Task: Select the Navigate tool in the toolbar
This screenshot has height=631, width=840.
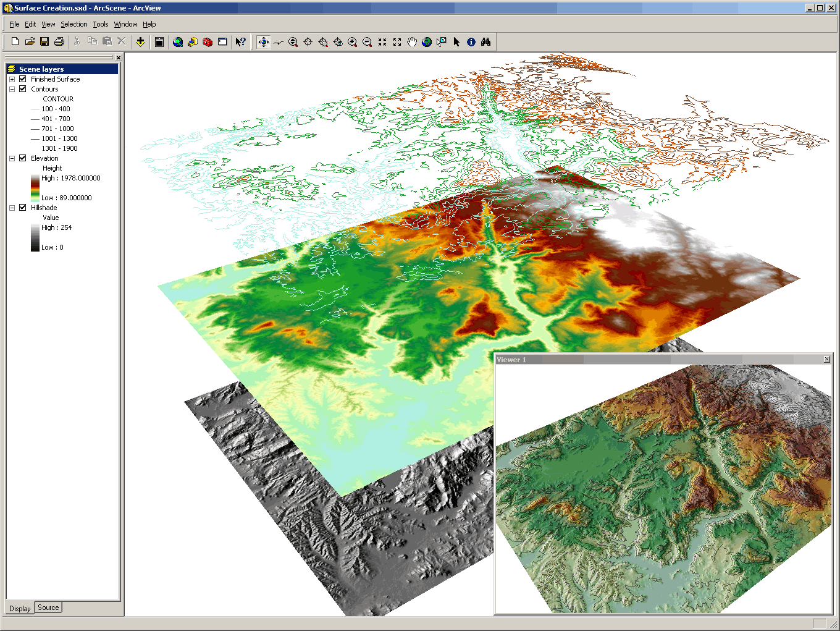Action: point(263,42)
